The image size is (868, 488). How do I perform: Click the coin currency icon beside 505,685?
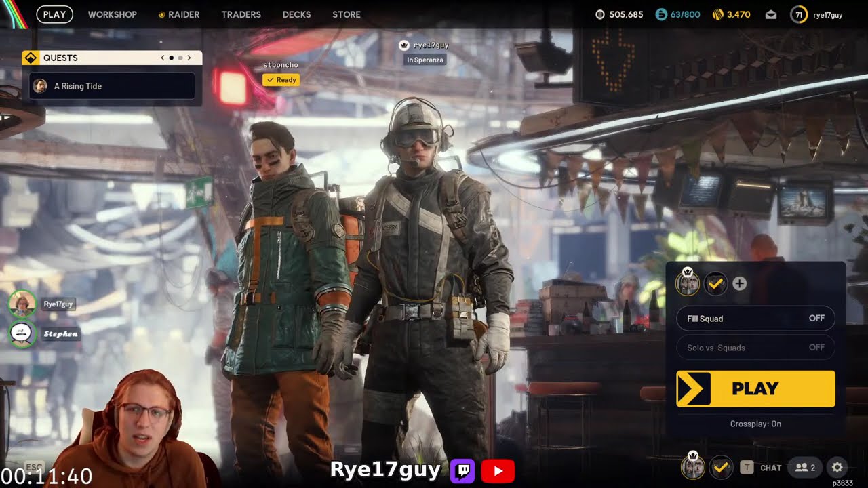(599, 14)
